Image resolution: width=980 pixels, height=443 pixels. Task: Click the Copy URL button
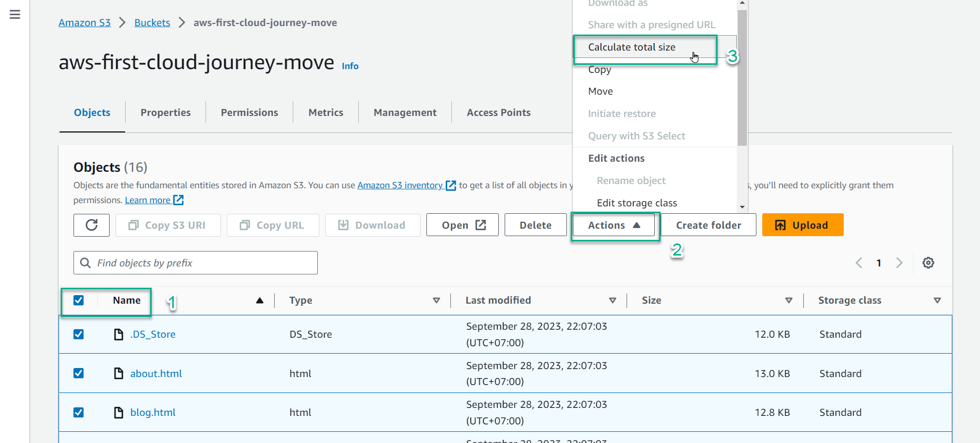click(273, 225)
